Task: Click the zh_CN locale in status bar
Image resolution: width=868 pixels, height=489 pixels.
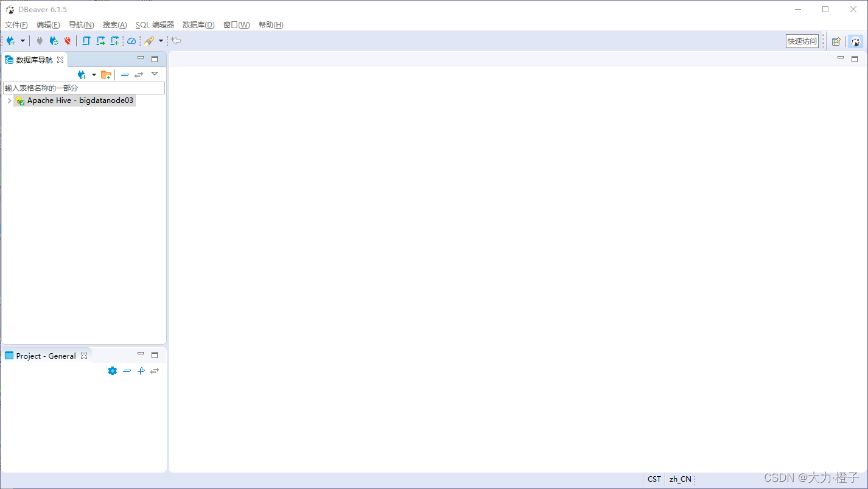Action: pyautogui.click(x=681, y=479)
